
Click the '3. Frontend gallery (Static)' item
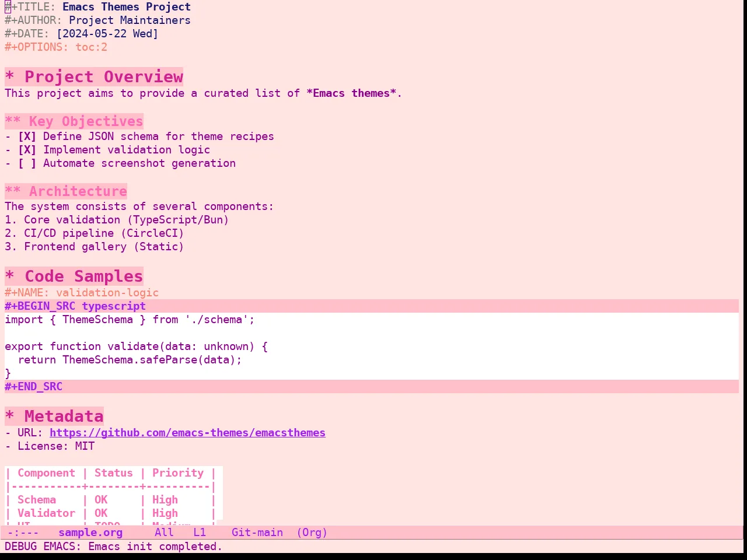95,247
